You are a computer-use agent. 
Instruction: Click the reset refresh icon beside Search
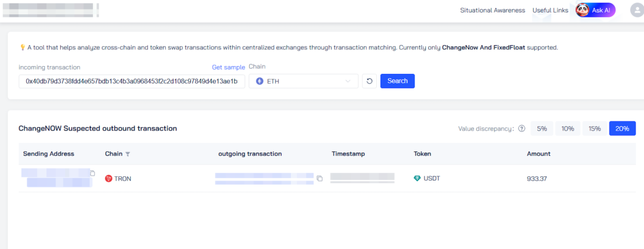pos(369,81)
